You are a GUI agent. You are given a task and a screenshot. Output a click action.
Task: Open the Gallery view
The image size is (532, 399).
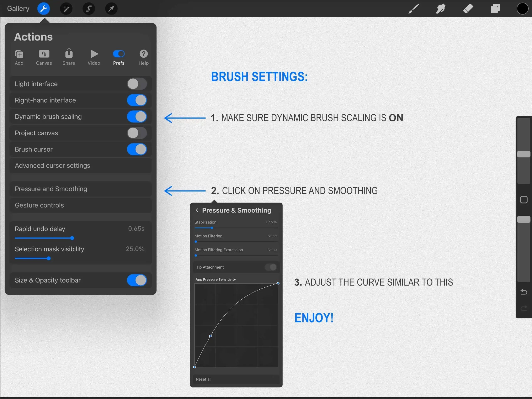(18, 9)
